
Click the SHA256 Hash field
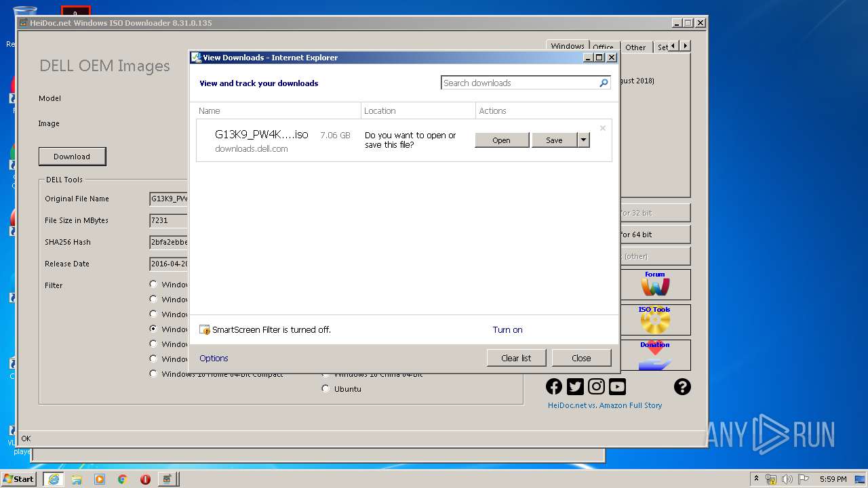click(169, 242)
